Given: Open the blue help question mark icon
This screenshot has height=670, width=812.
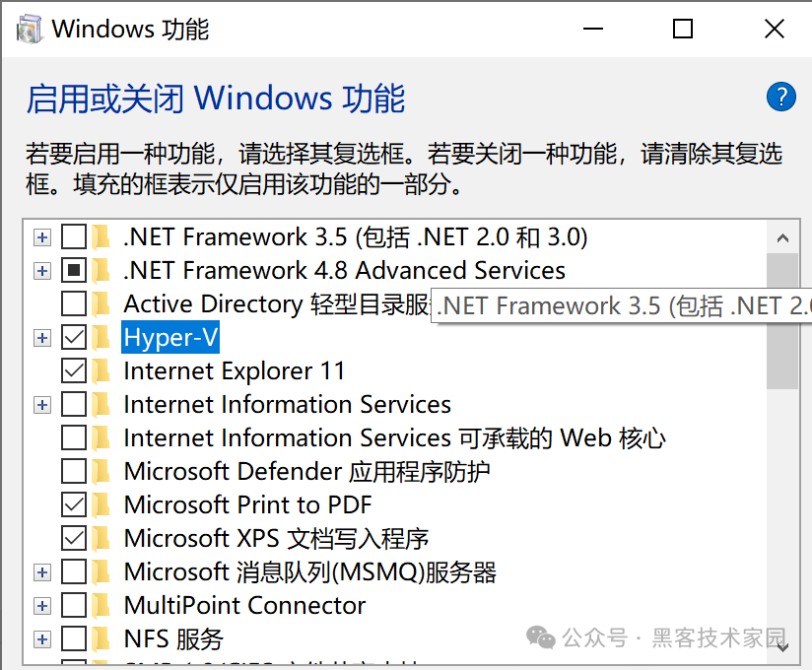Looking at the screenshot, I should pos(780,97).
